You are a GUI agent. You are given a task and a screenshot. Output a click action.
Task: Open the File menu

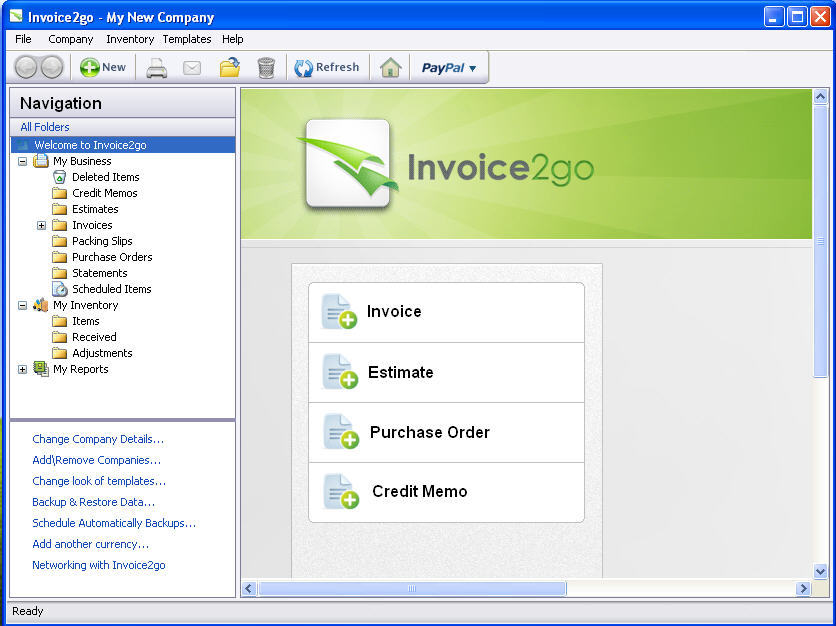(x=23, y=39)
